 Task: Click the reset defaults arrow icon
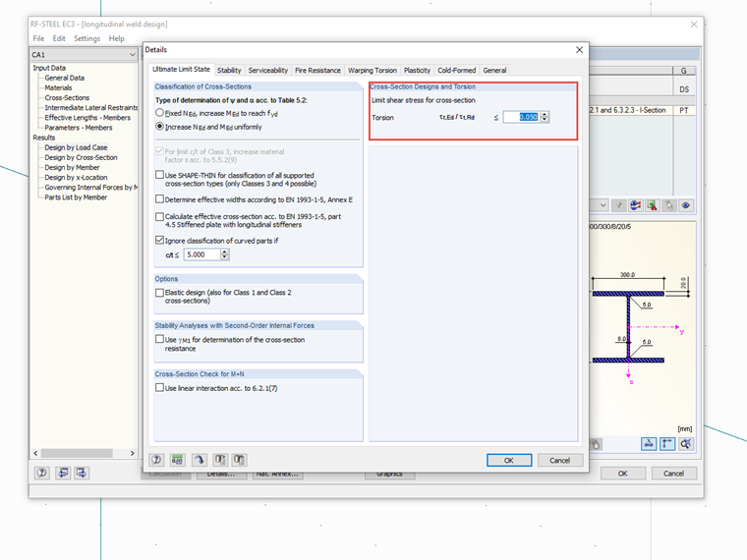tap(200, 460)
